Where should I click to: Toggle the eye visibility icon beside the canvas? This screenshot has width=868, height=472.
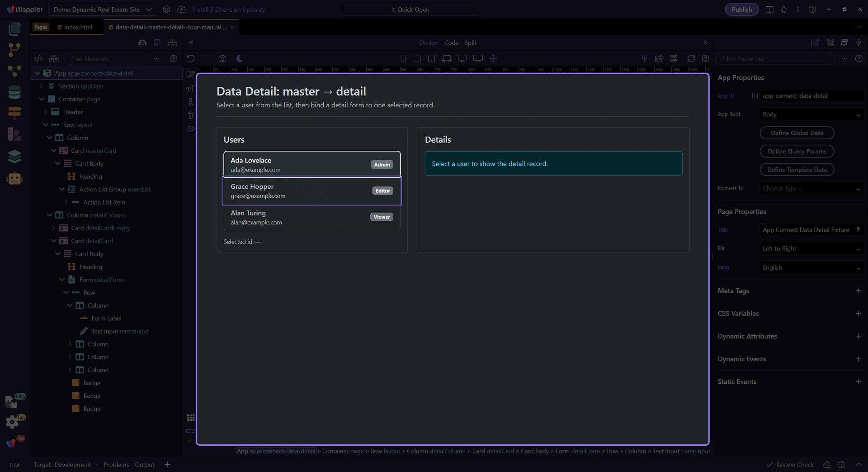tap(191, 129)
